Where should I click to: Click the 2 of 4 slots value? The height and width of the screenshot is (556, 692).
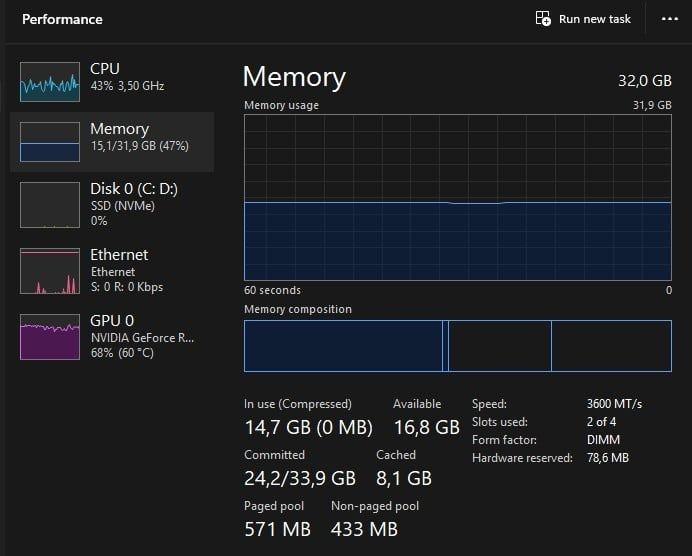601,422
